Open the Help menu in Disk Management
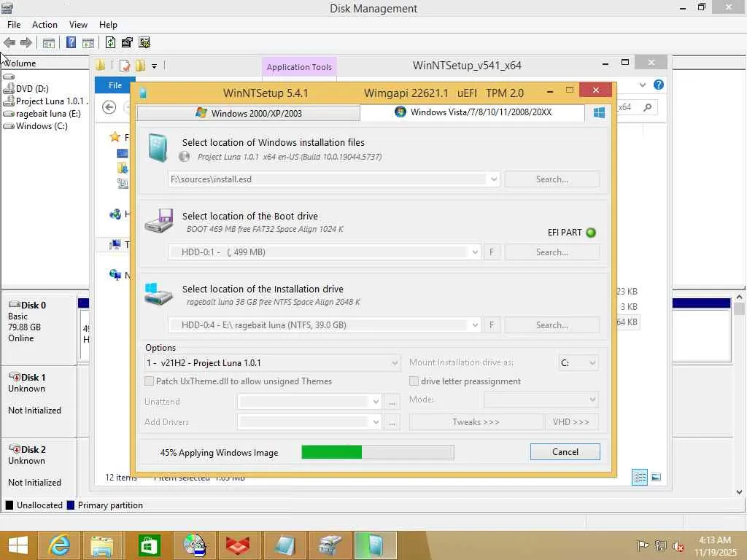The width and height of the screenshot is (747, 560). click(x=108, y=25)
